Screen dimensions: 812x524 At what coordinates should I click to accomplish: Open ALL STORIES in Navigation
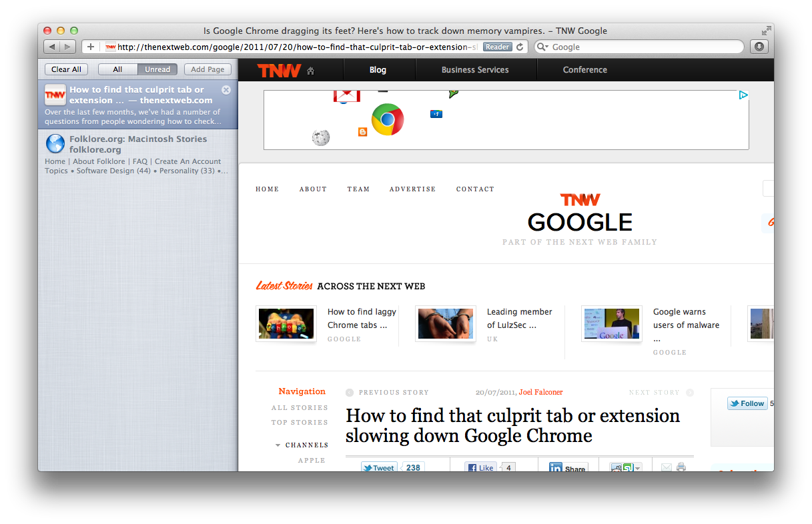[x=300, y=408]
